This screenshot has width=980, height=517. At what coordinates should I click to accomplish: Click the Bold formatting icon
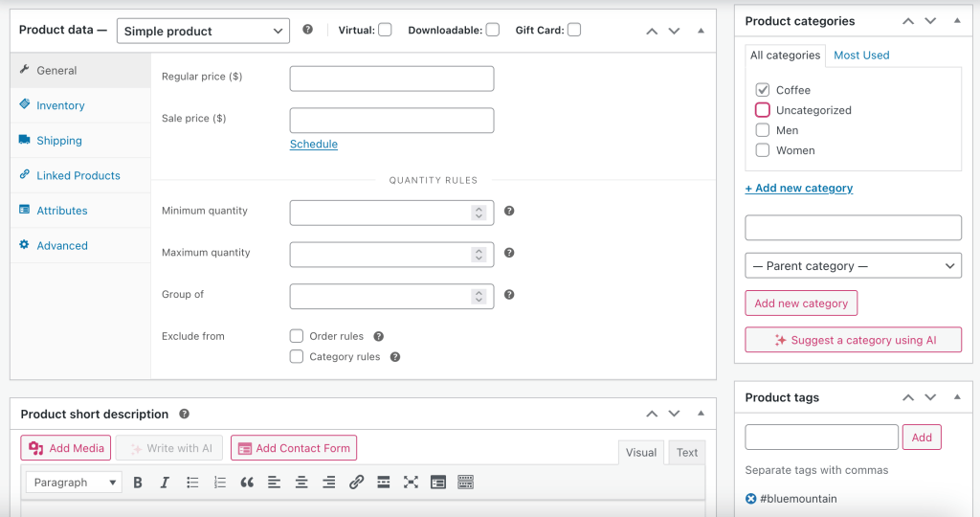coord(138,483)
